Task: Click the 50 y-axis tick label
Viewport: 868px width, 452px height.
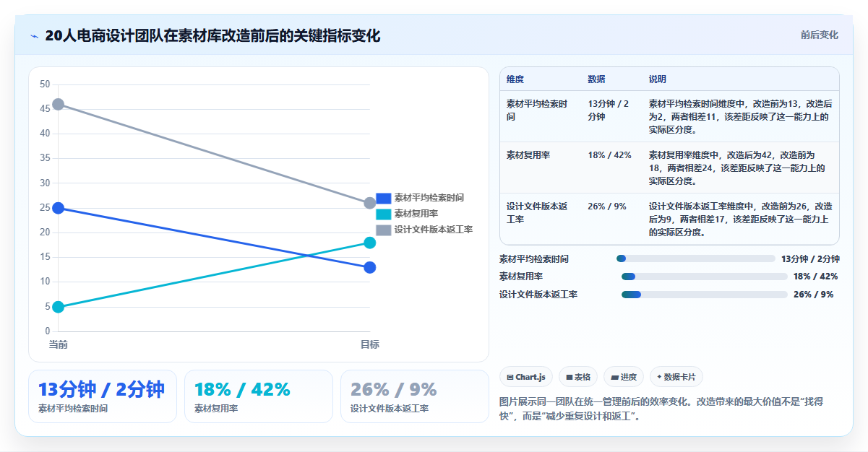Action: point(45,84)
